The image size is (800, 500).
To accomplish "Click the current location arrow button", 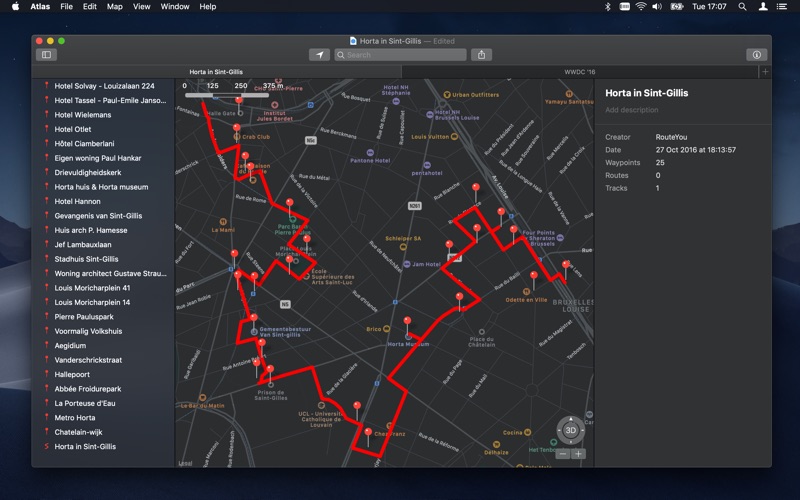I will (x=319, y=55).
